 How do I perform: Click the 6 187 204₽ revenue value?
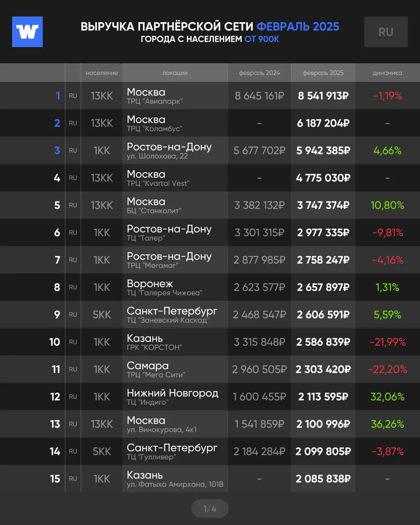(323, 123)
